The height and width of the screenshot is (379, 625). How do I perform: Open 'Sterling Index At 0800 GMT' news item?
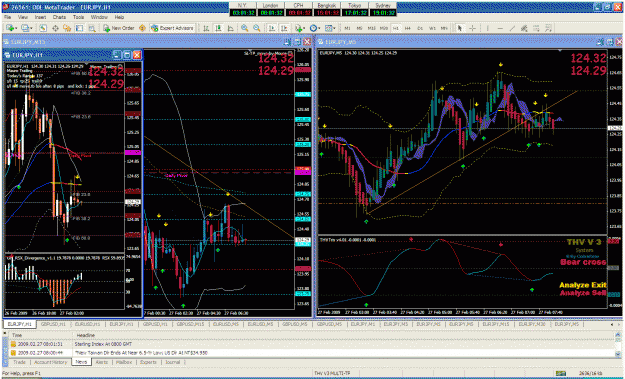(103, 344)
